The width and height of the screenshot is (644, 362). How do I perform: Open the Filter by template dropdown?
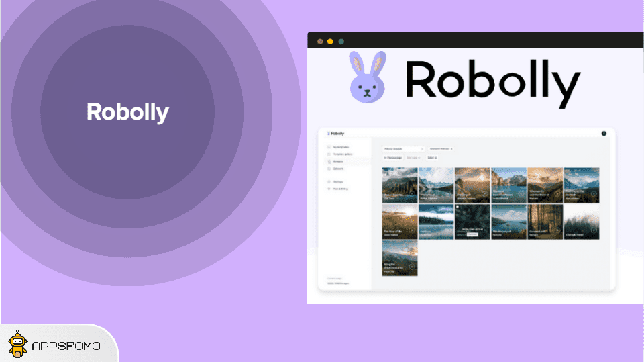tap(403, 148)
